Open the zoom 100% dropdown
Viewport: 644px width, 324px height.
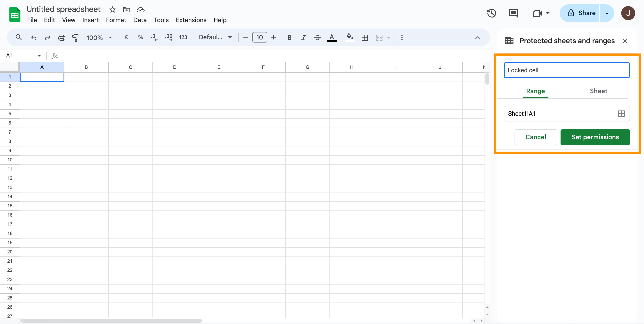click(x=99, y=37)
